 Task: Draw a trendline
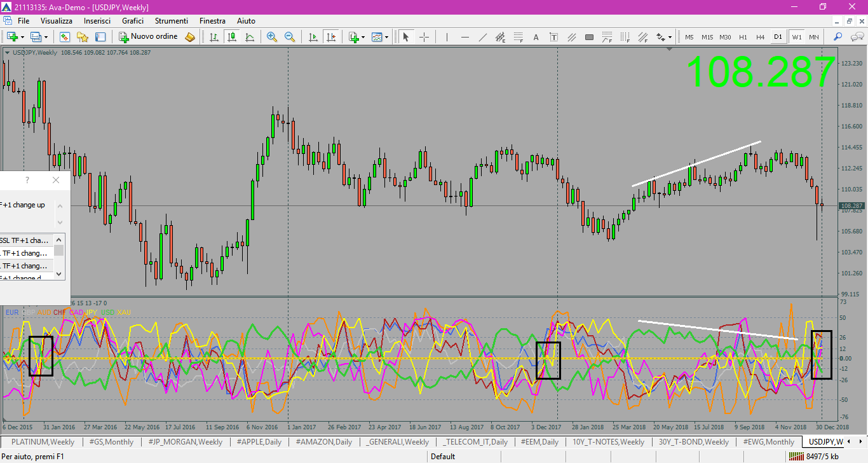[482, 37]
